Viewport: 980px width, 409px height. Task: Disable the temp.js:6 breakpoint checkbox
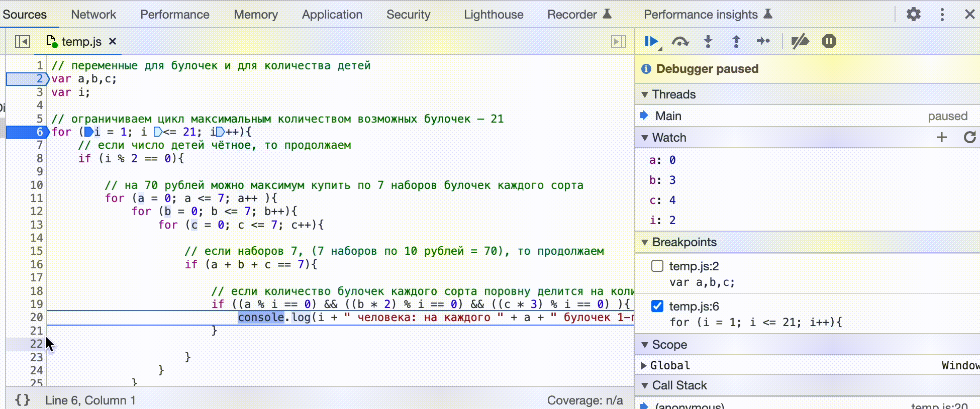(x=657, y=306)
